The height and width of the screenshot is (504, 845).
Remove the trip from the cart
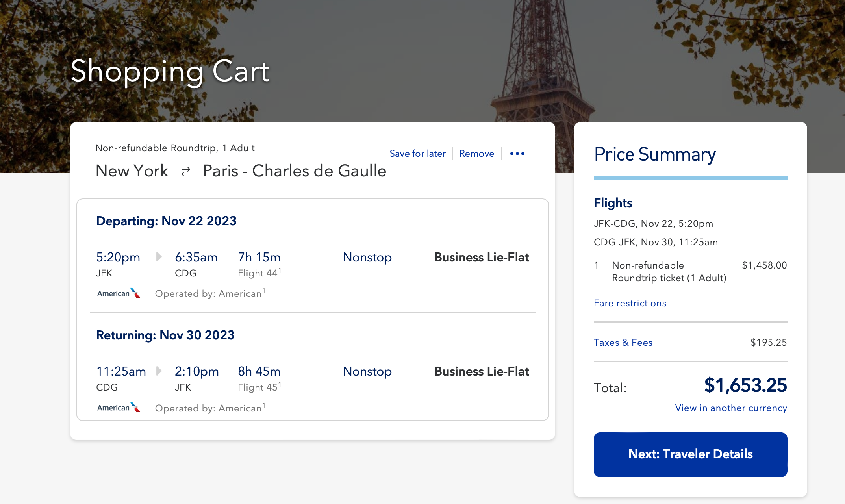coord(476,154)
